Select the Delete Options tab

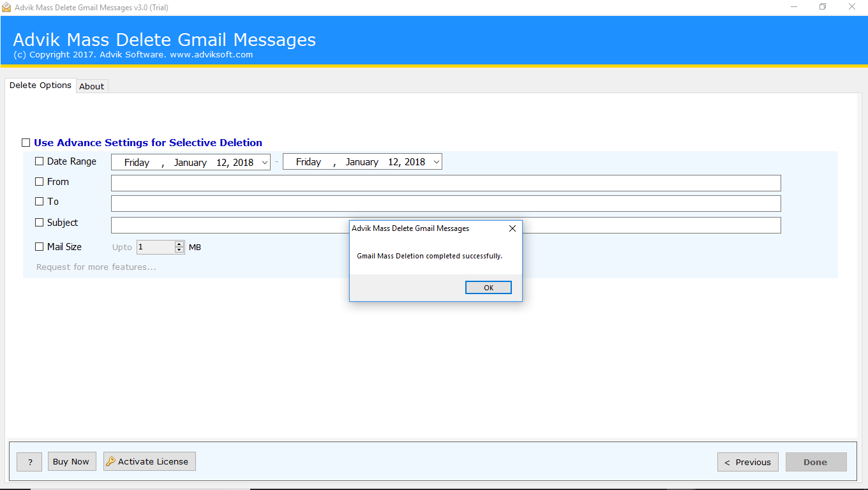pyautogui.click(x=40, y=85)
